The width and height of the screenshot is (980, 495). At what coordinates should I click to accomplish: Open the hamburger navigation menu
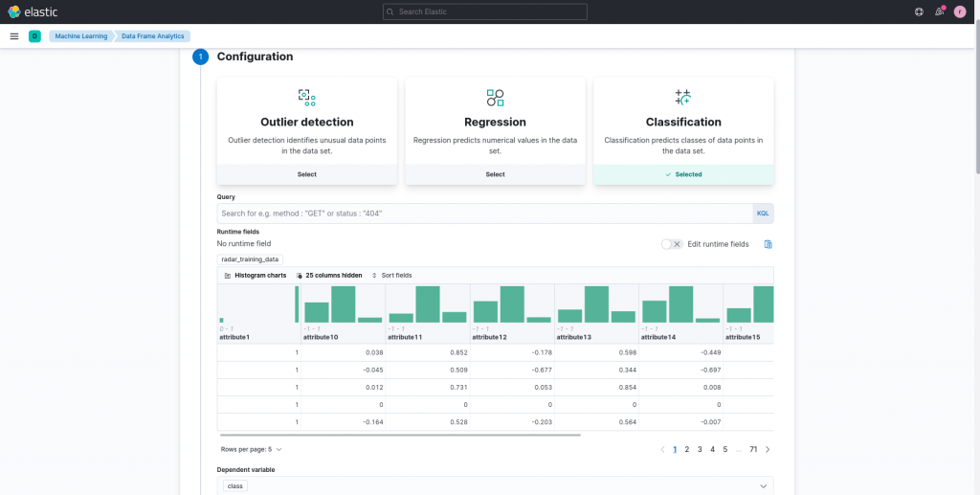pos(14,36)
